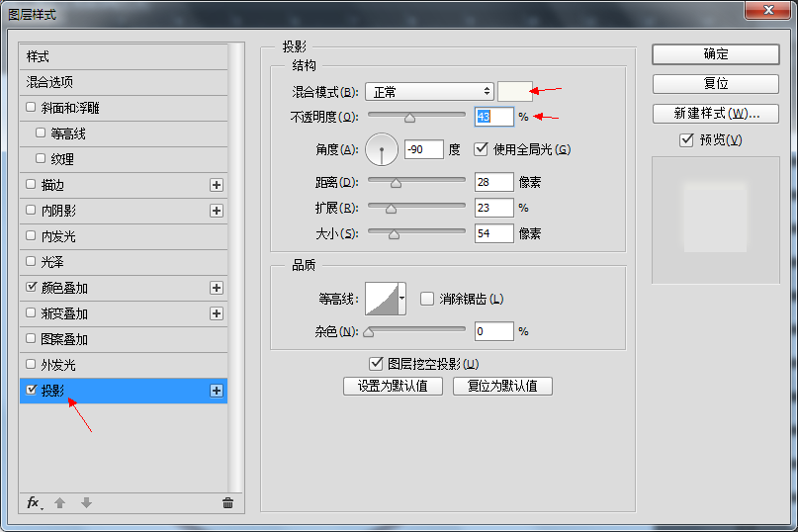This screenshot has width=798, height=532.
Task: Delete effect with the trash icon
Action: pyautogui.click(x=227, y=503)
